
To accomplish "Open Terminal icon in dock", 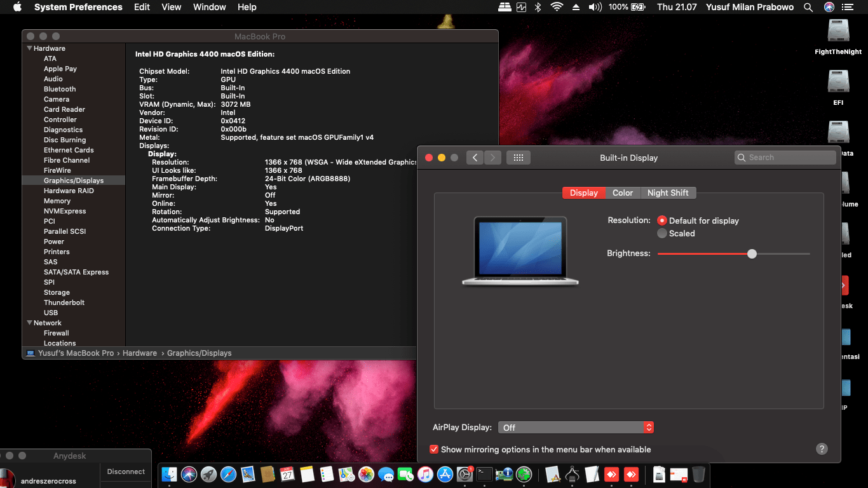I will pos(484,474).
